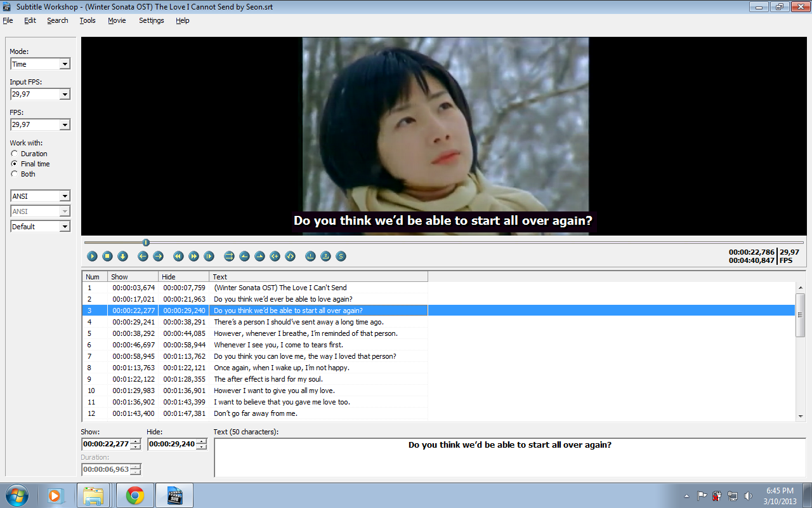Open the File menu
Viewport: 812px width, 508px height.
point(8,20)
